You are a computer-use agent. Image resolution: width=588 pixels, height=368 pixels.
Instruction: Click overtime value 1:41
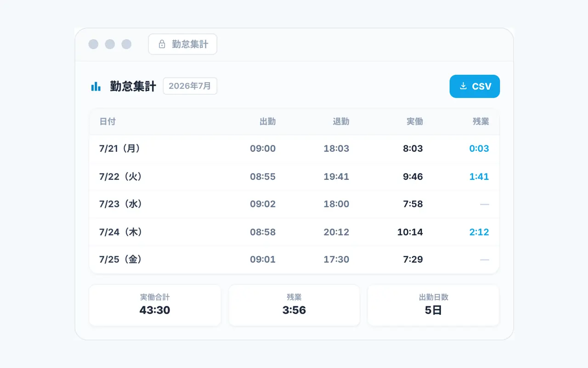click(x=479, y=177)
